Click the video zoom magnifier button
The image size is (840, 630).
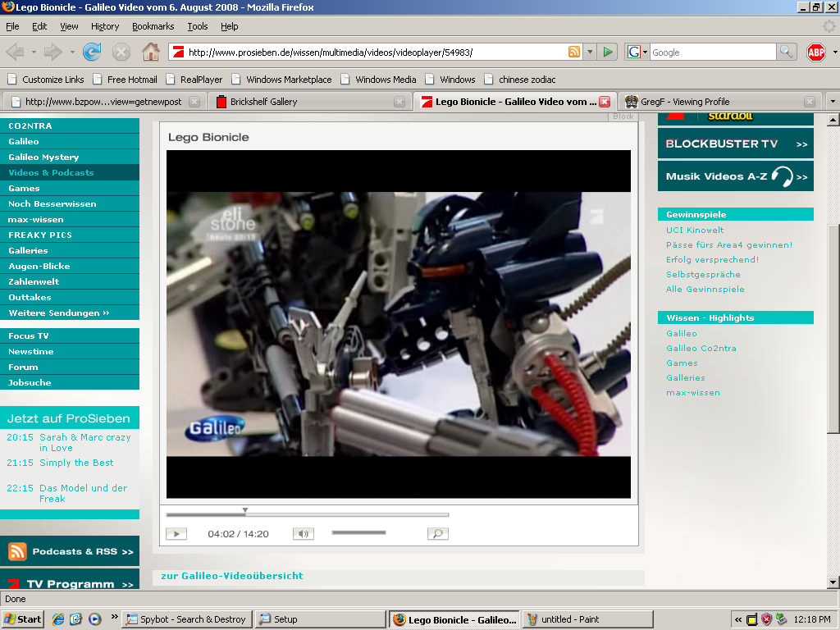[438, 533]
